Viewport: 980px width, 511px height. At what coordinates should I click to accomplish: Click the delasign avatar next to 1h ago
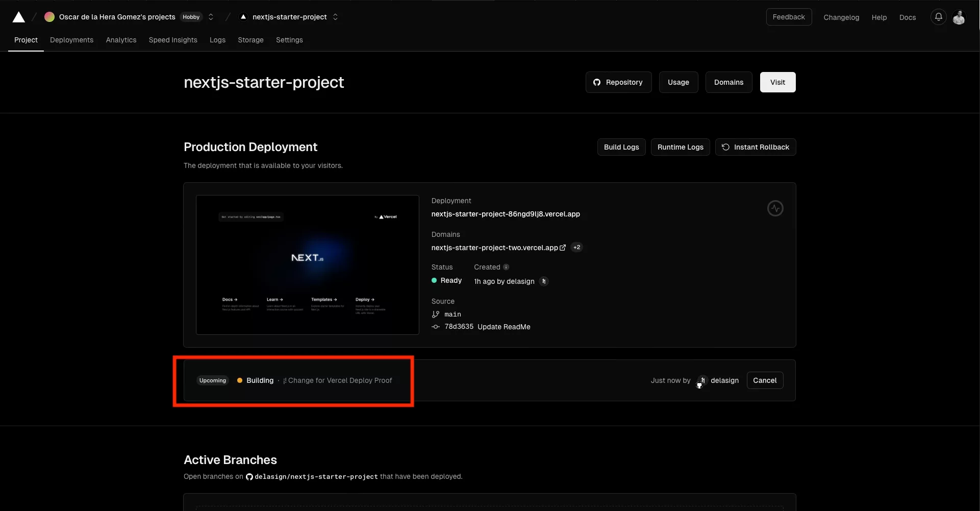(x=544, y=281)
